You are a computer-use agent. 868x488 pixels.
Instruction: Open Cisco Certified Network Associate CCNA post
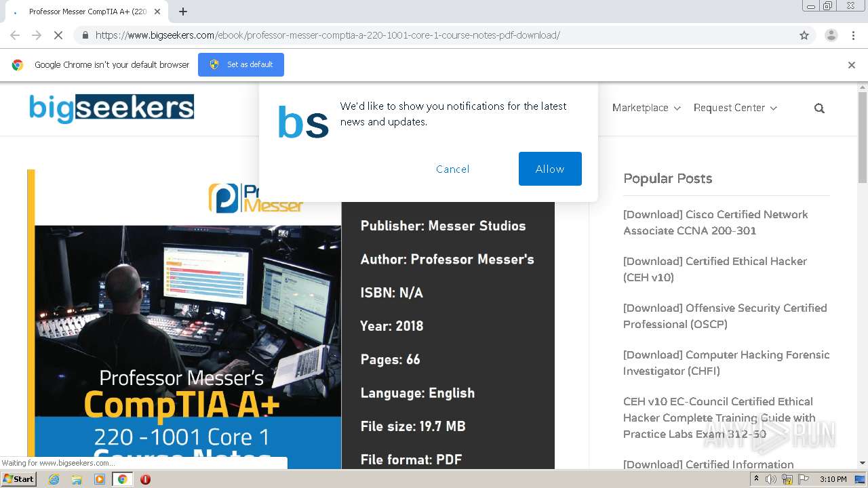pyautogui.click(x=715, y=222)
